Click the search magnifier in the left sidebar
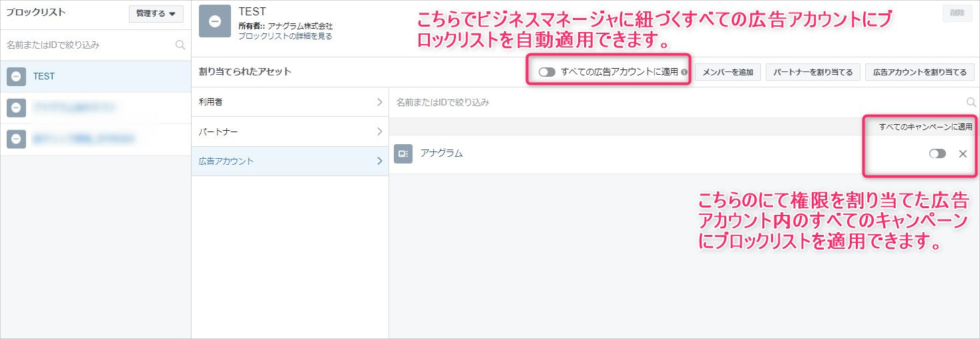The image size is (980, 339). (x=180, y=45)
